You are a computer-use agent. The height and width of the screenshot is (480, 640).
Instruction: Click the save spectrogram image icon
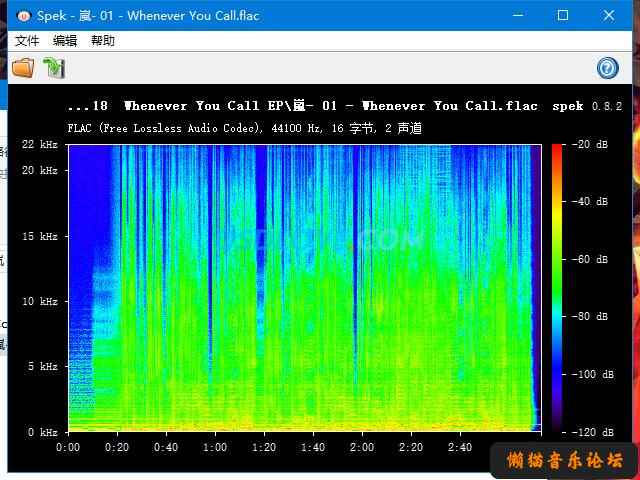54,68
